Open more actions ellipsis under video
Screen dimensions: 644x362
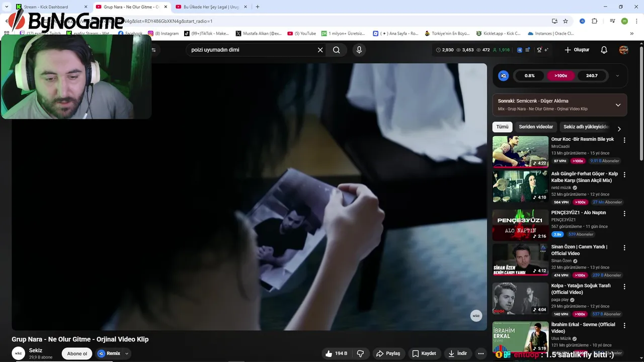point(480,353)
